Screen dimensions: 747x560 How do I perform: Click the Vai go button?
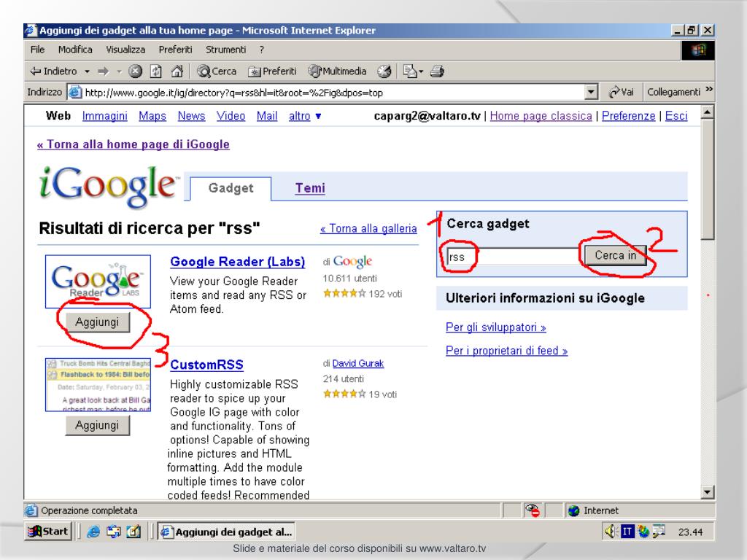click(x=622, y=93)
